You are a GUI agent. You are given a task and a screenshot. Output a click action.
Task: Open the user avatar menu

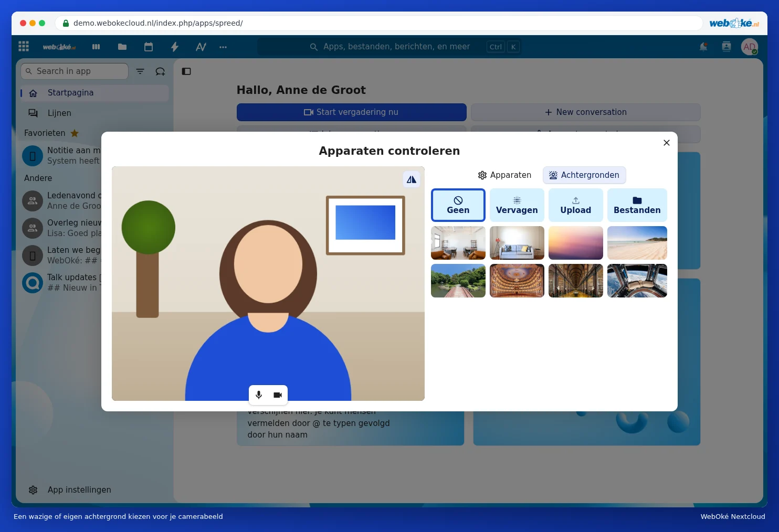point(750,47)
